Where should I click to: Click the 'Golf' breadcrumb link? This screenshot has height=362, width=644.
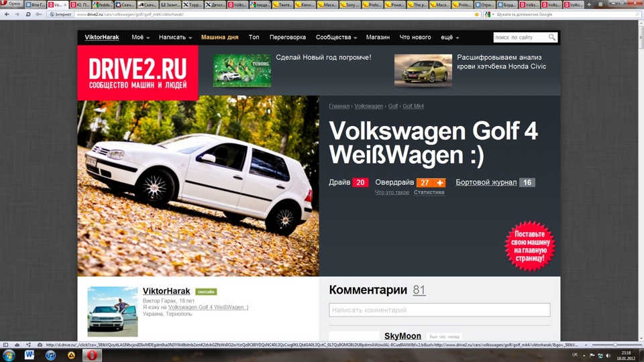point(393,106)
